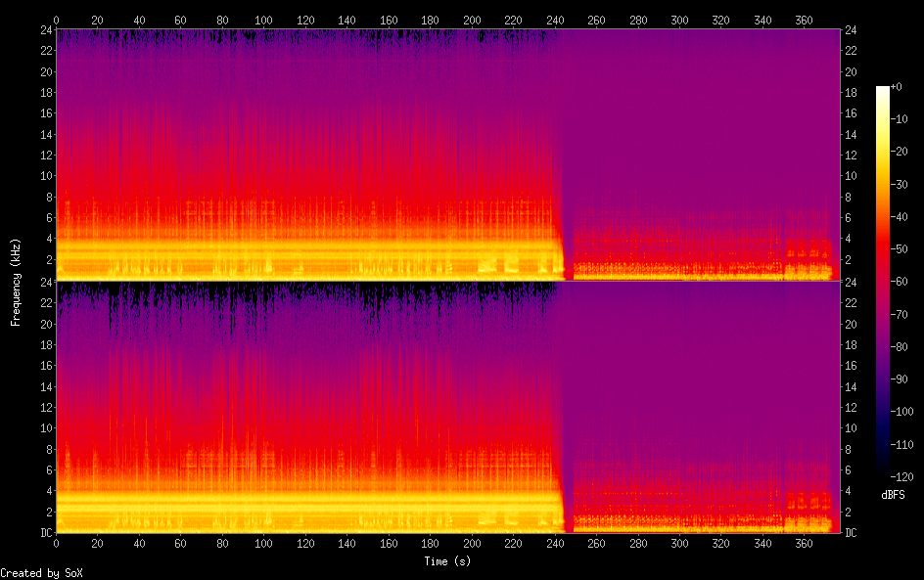Click the '-80' label on the dBFS scale
This screenshot has height=580, width=924.
point(900,347)
